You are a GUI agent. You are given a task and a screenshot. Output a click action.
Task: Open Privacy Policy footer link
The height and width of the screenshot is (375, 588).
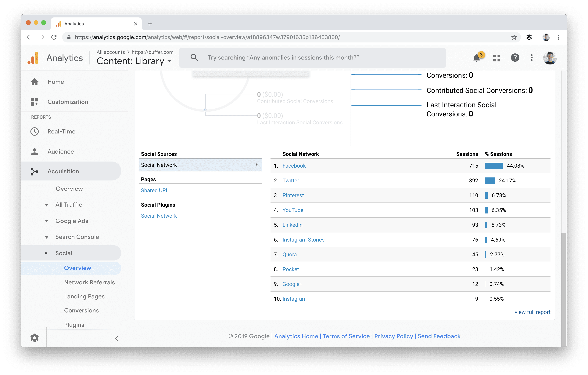click(x=394, y=336)
